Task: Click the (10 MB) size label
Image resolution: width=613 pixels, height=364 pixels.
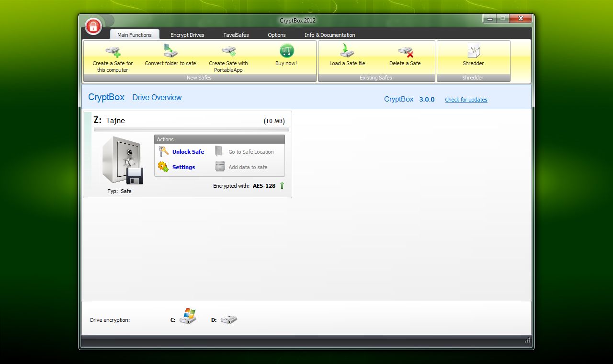Action: (x=274, y=121)
